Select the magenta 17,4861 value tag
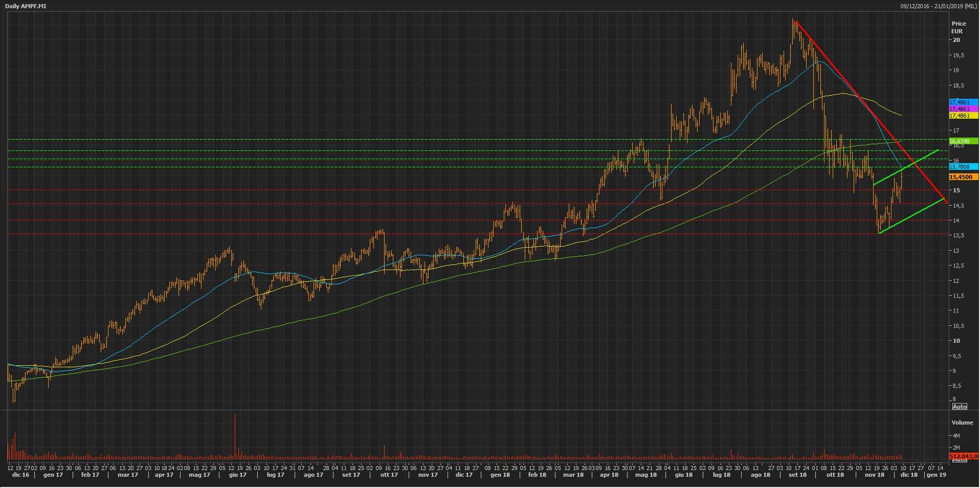Viewport: 980px width, 488px height. pos(963,109)
